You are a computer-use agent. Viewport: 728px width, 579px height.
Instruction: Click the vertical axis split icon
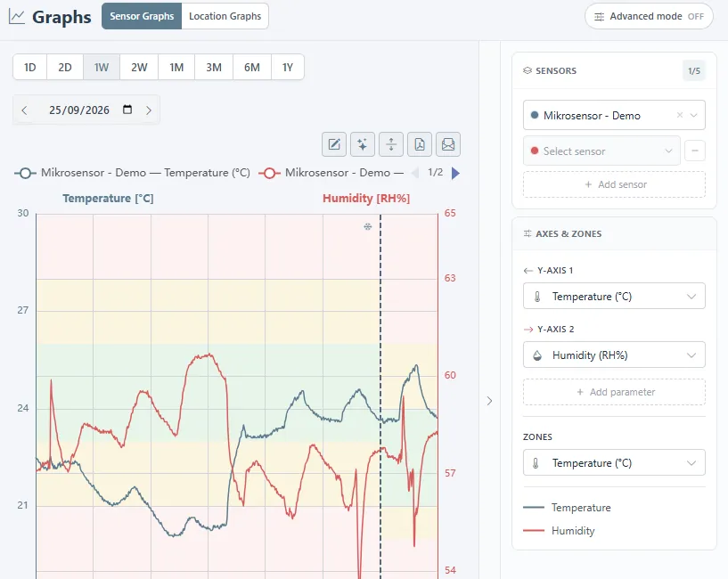(x=391, y=144)
